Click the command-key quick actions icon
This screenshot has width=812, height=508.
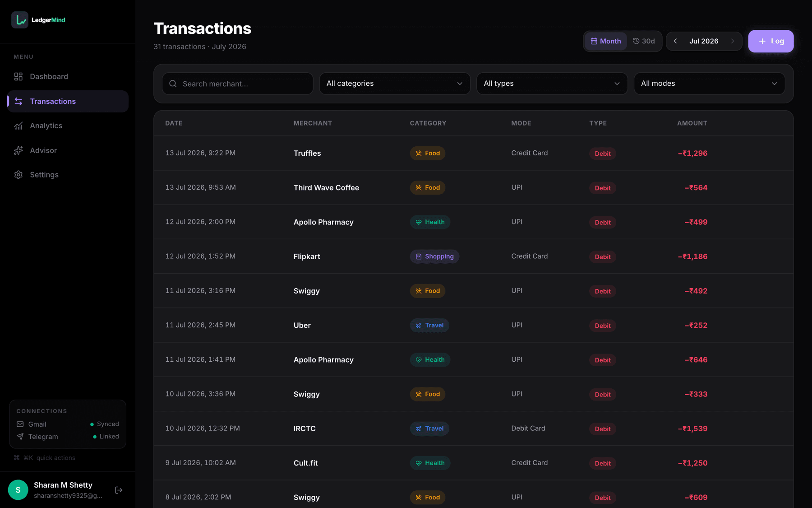[x=17, y=457]
